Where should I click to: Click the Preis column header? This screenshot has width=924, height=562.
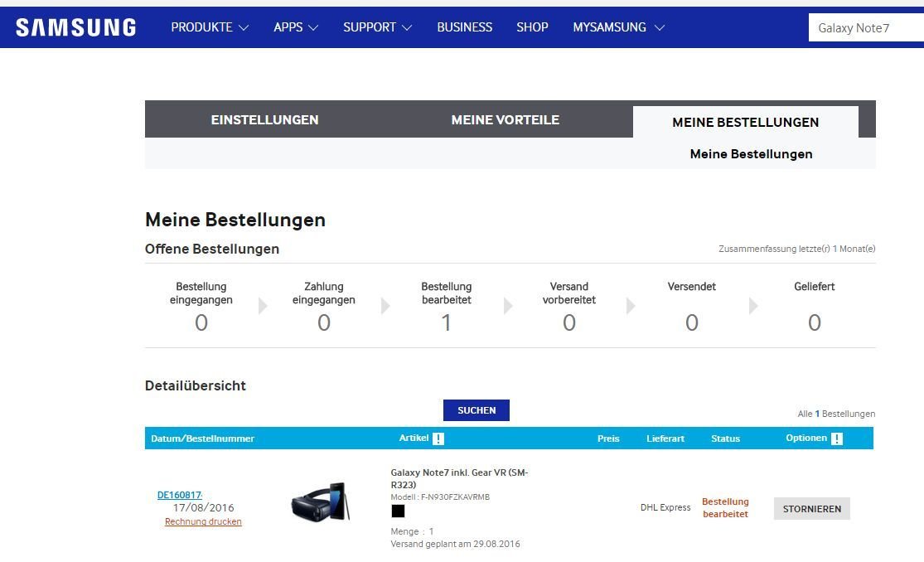[608, 438]
